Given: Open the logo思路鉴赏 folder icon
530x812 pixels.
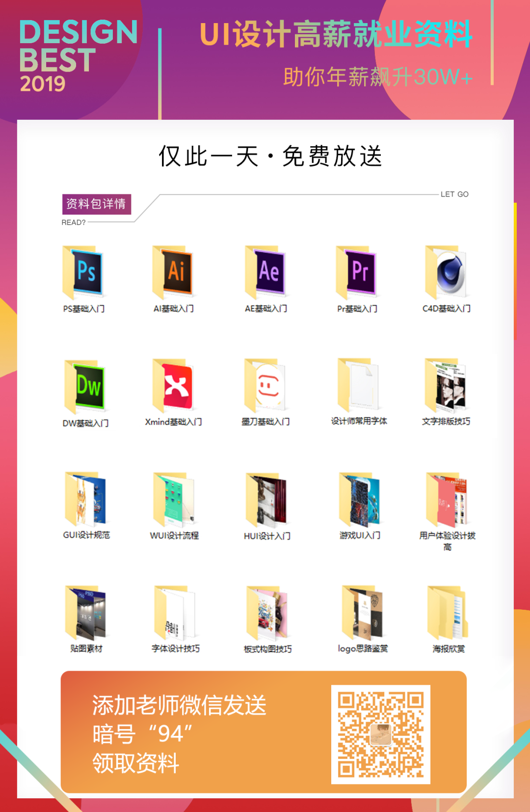Looking at the screenshot, I should coord(362,612).
